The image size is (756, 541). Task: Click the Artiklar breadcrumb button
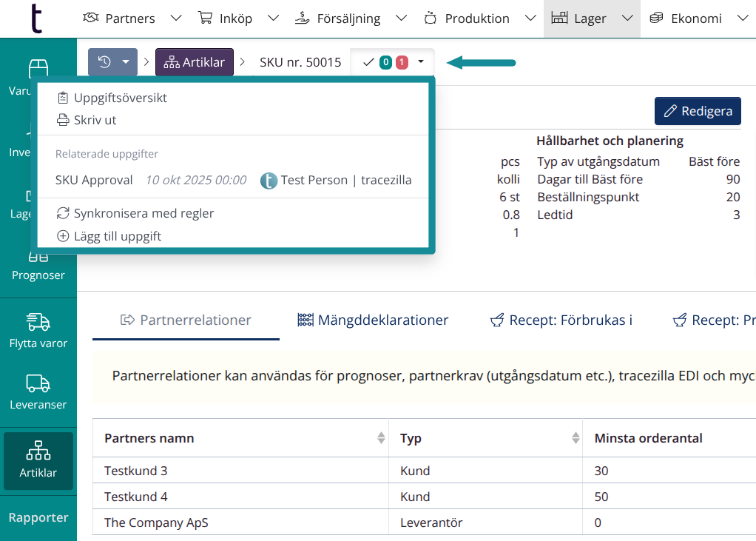tap(195, 62)
